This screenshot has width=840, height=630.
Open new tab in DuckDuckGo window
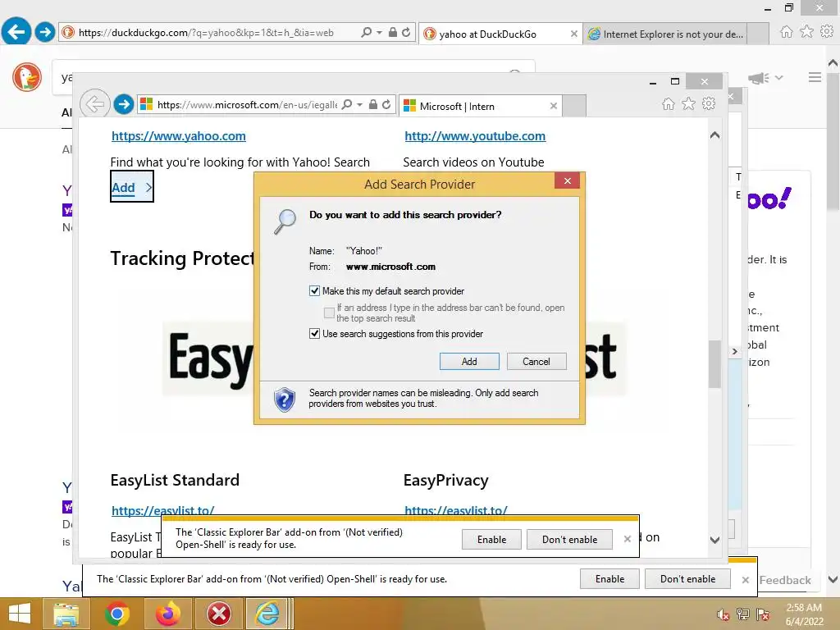pyautogui.click(x=758, y=33)
